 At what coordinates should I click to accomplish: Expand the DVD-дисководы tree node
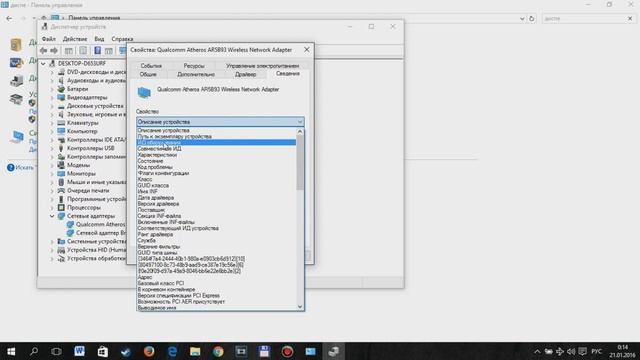click(52, 72)
